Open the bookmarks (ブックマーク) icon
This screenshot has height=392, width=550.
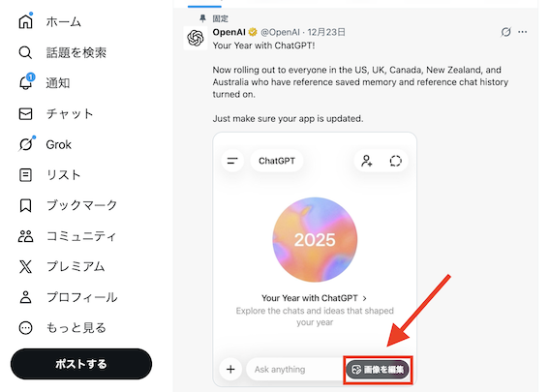click(25, 205)
